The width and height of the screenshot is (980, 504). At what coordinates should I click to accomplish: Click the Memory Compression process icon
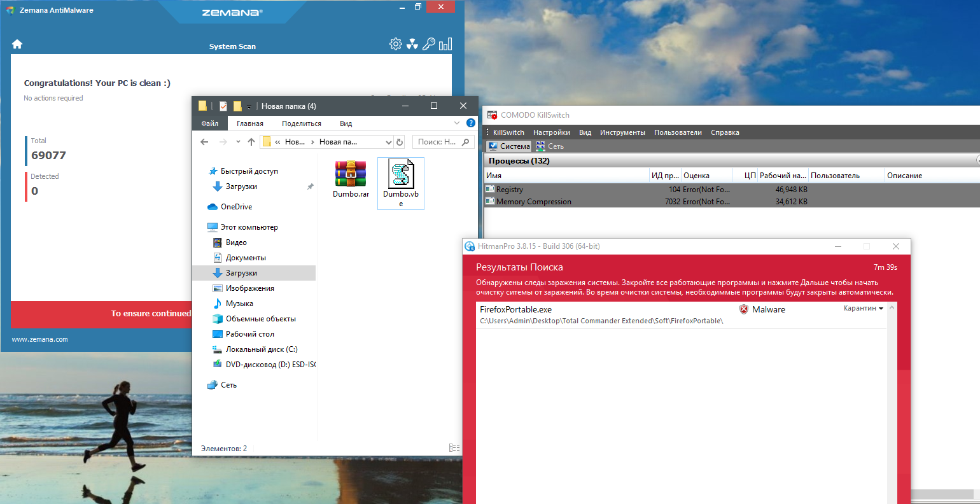(490, 201)
